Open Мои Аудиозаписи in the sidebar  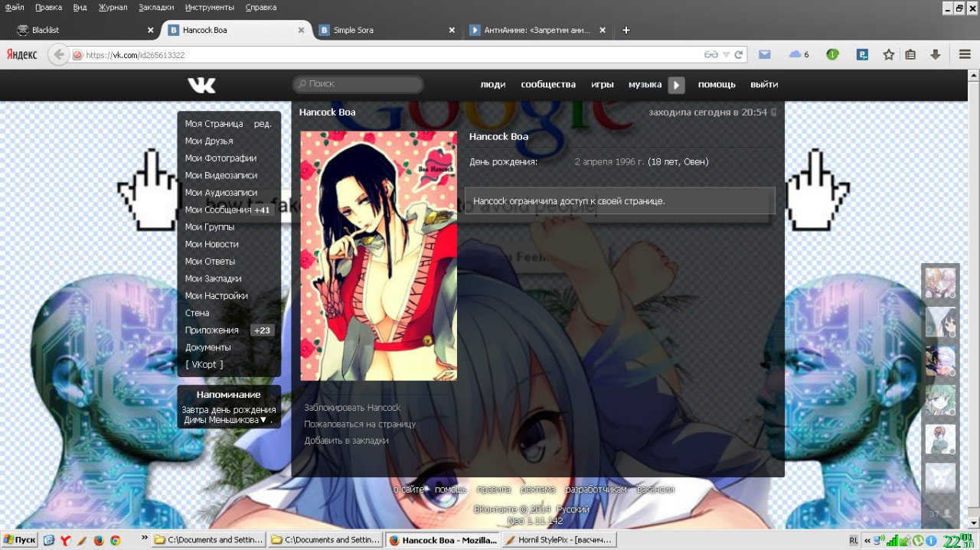[221, 193]
